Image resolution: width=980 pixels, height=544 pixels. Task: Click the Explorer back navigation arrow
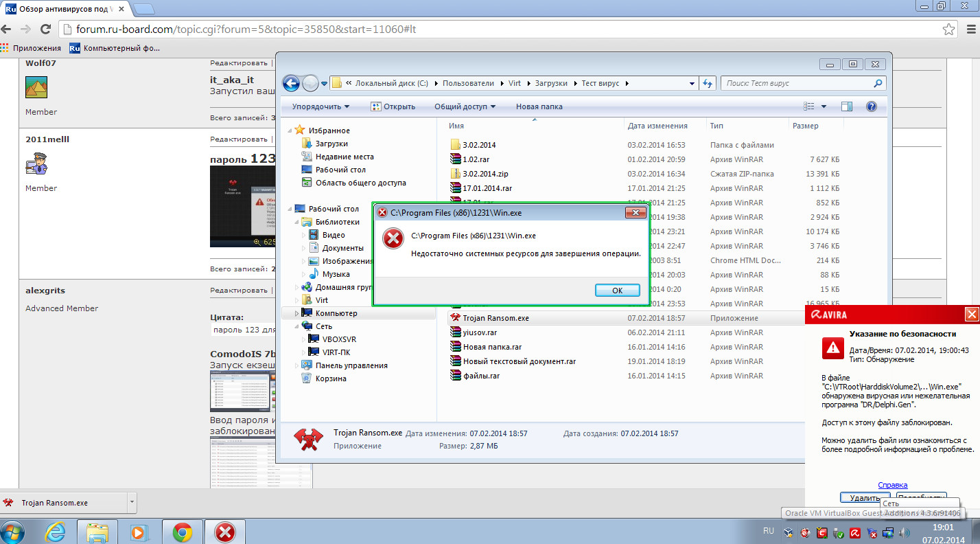click(291, 83)
